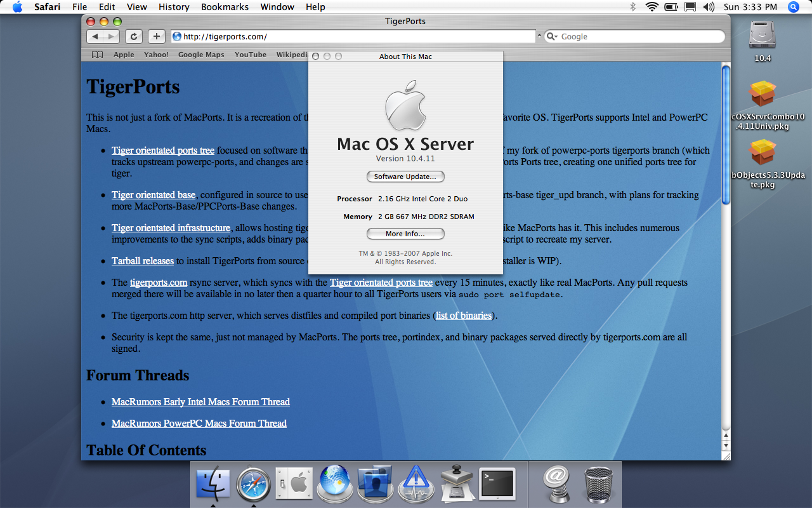Open the File menu
812x508 pixels.
pyautogui.click(x=80, y=7)
